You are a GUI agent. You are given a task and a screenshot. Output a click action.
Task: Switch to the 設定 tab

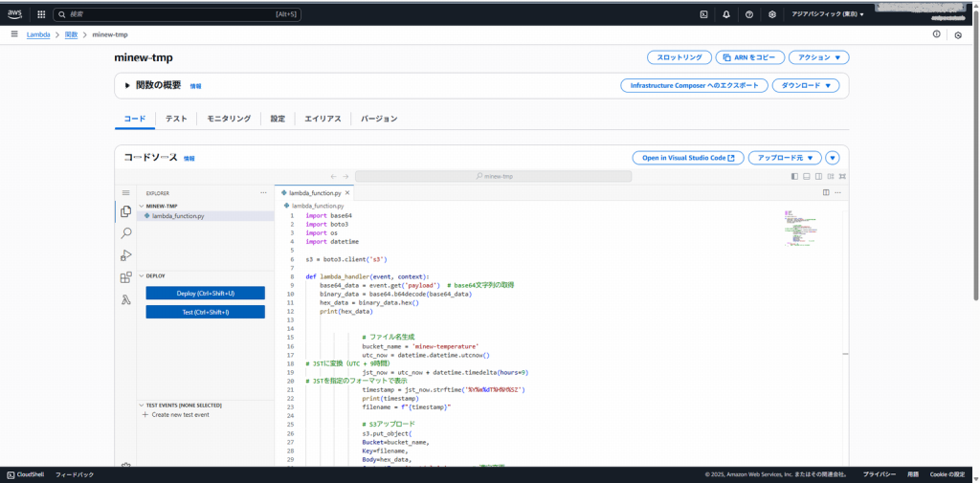click(278, 119)
